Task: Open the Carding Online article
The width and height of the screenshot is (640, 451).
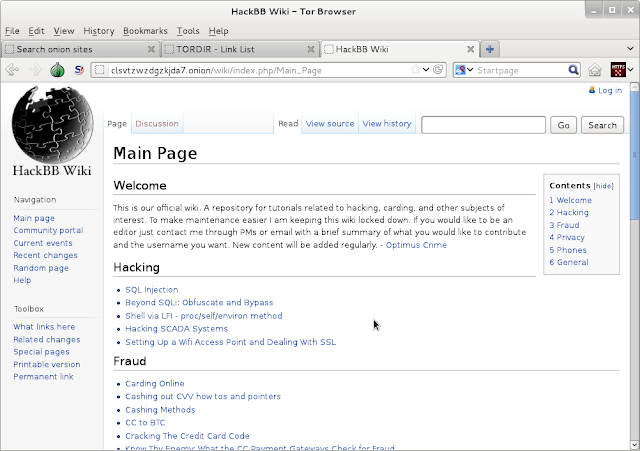Action: pos(155,384)
